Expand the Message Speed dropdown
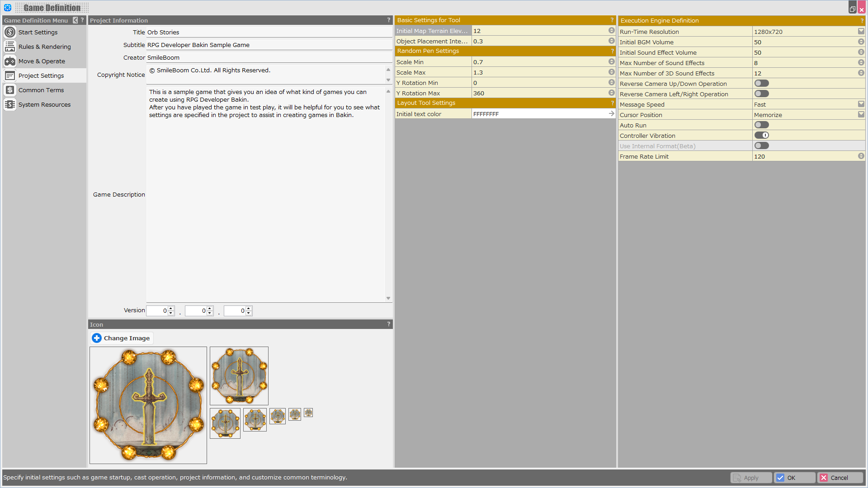 861,104
